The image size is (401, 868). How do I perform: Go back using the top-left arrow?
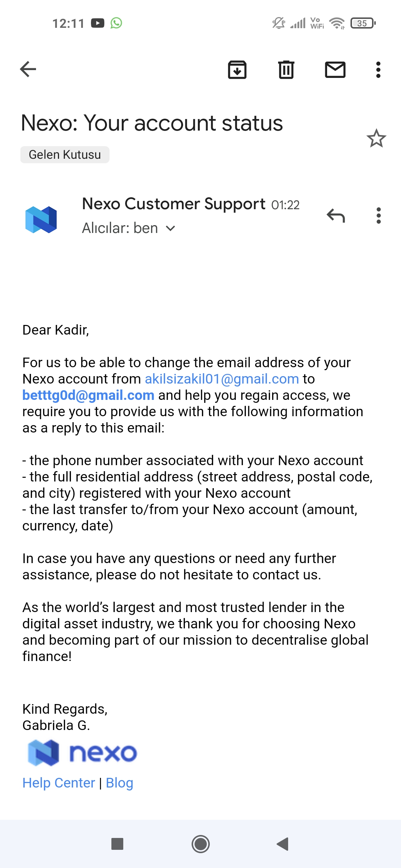click(x=28, y=69)
